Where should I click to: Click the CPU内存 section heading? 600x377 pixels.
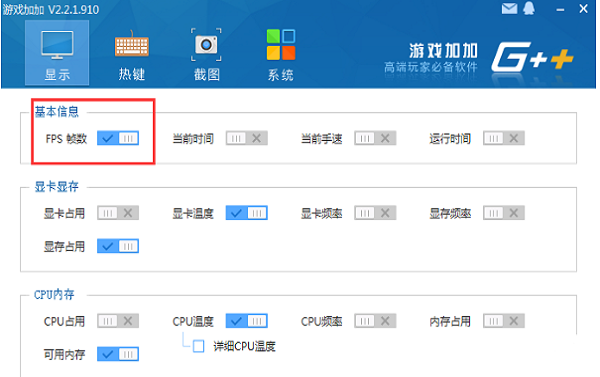click(x=54, y=294)
